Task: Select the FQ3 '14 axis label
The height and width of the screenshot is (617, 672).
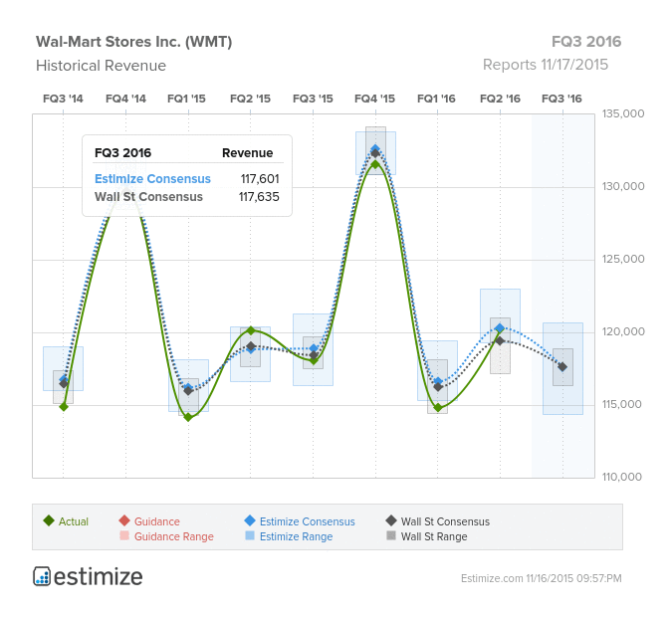Action: coord(63,99)
